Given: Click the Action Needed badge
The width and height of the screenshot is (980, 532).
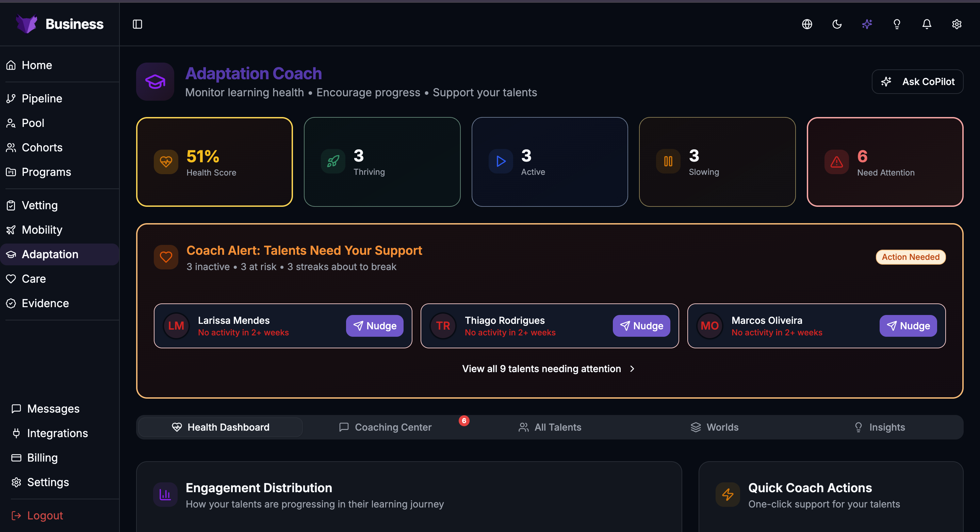Looking at the screenshot, I should click(x=910, y=257).
